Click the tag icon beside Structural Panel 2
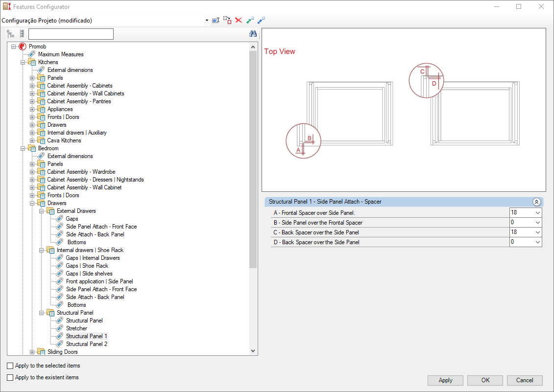Image resolution: width=554 pixels, height=392 pixels. 60,344
